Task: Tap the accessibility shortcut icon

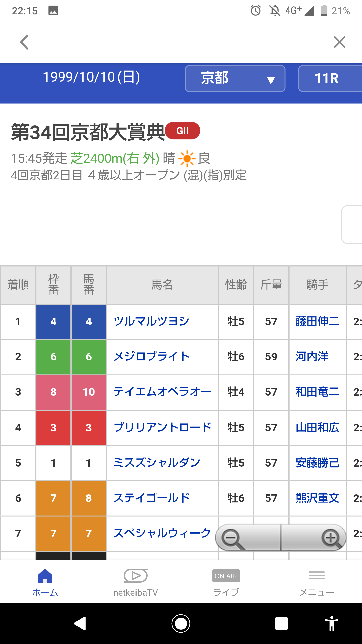Action: (332, 624)
